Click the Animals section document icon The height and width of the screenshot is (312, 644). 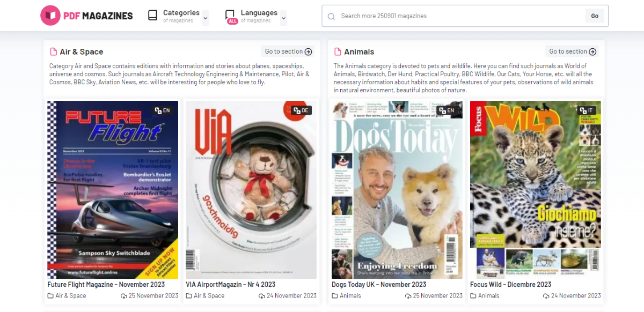[338, 52]
